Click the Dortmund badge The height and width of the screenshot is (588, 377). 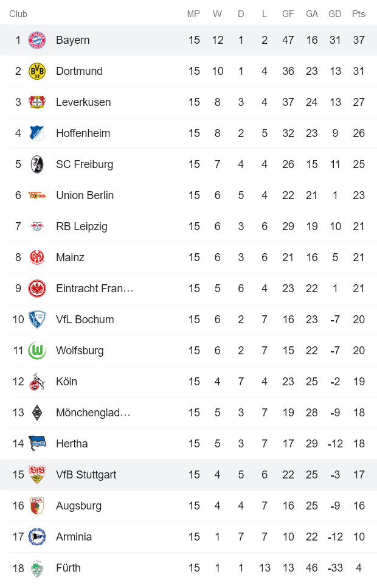coord(36,71)
